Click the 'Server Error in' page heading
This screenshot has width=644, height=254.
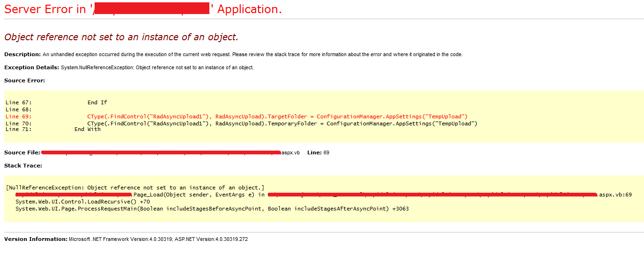(45, 9)
